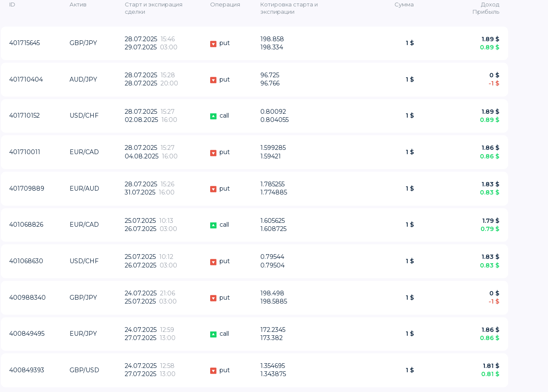
Task: Click the EUR/CAD asset in trade 401068826
Action: [84, 225]
